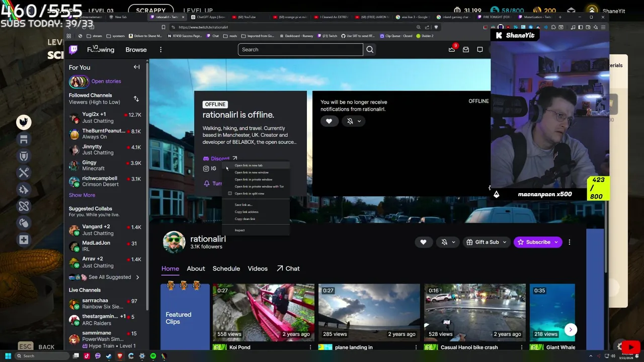This screenshot has height=362, width=644.
Task: Toggle the heart follow button beside the channel name
Action: tap(423, 242)
